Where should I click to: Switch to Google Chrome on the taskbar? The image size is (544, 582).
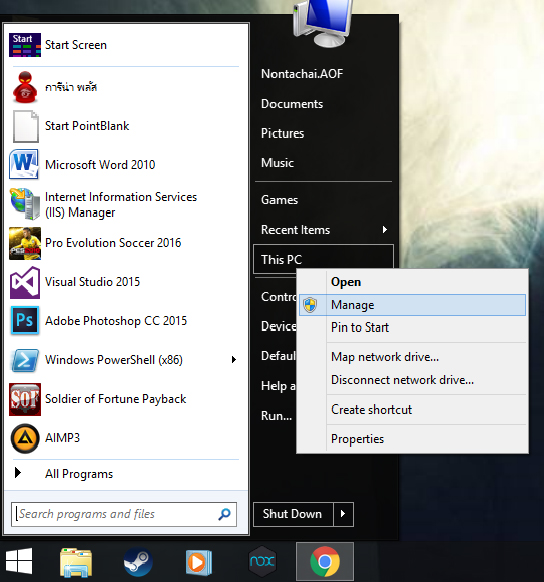(x=325, y=562)
